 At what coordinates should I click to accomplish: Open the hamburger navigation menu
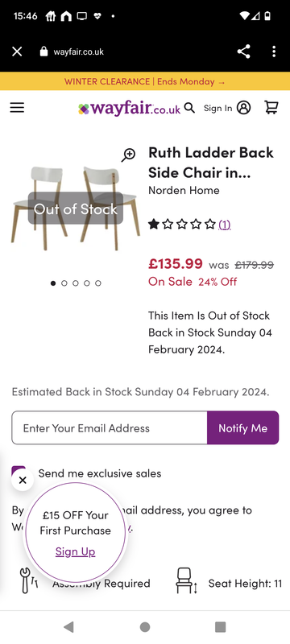tap(17, 108)
